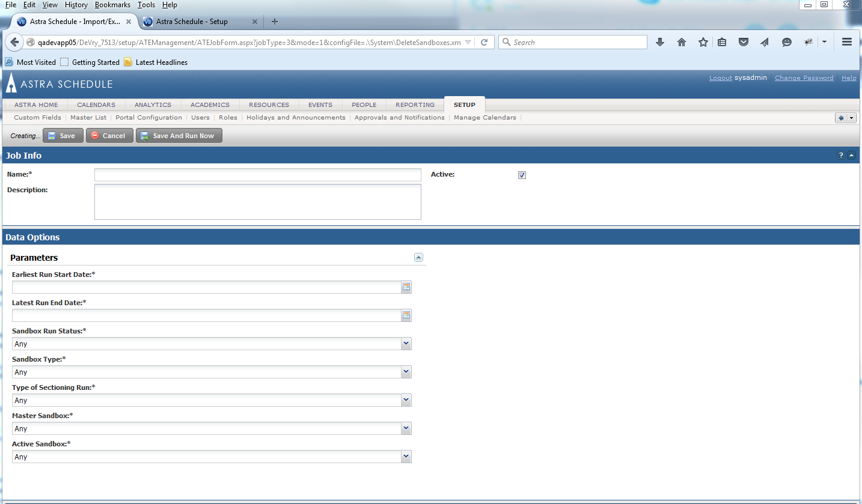This screenshot has height=504, width=862.
Task: Open Master Sandbox dropdown
Action: point(406,428)
